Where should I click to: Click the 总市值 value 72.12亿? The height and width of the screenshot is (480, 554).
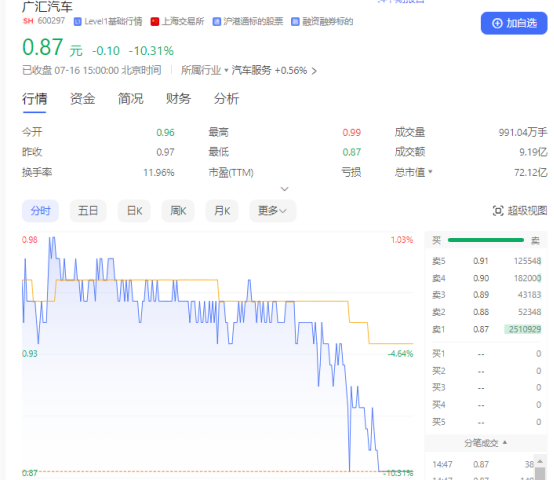point(530,172)
